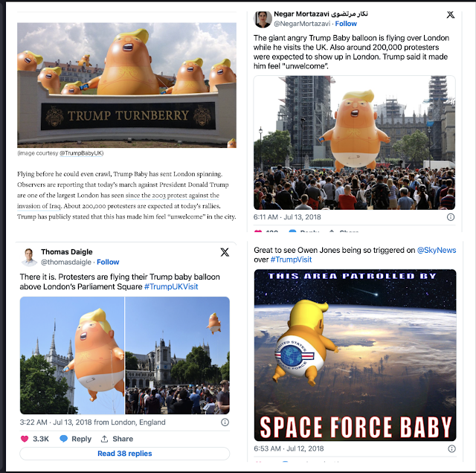Open info icon beside 6:53 AM timestamp
The height and width of the screenshot is (473, 476).
451,448
